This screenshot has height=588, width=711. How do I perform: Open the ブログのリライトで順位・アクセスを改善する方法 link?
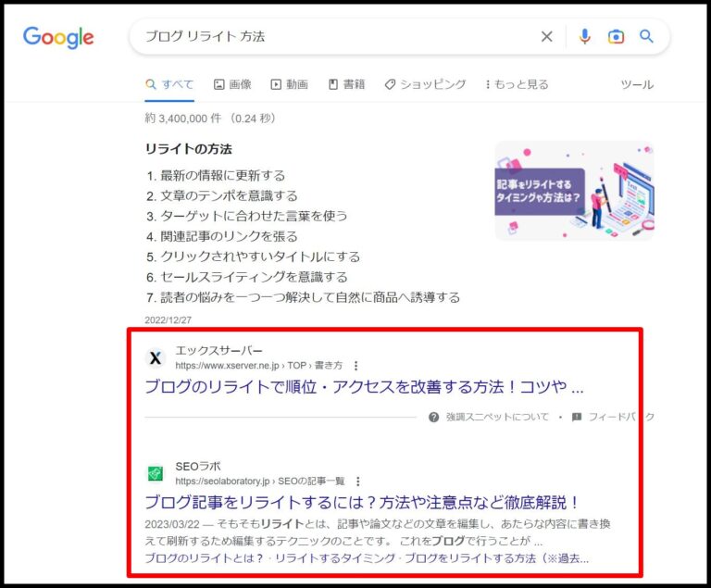[364, 387]
